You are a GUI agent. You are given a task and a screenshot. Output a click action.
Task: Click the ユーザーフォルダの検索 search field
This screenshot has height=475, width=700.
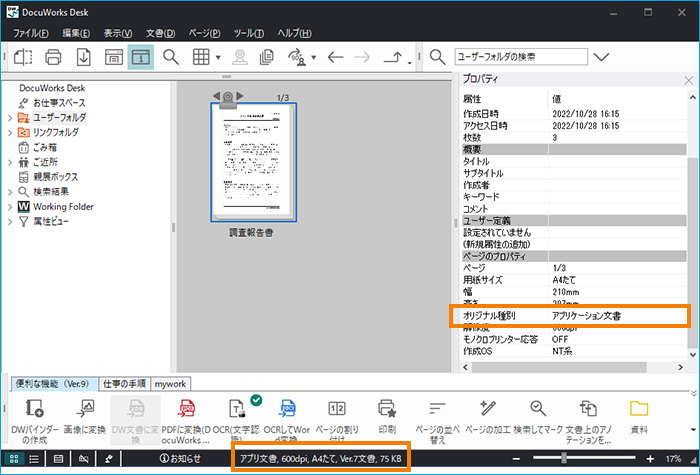(x=521, y=57)
